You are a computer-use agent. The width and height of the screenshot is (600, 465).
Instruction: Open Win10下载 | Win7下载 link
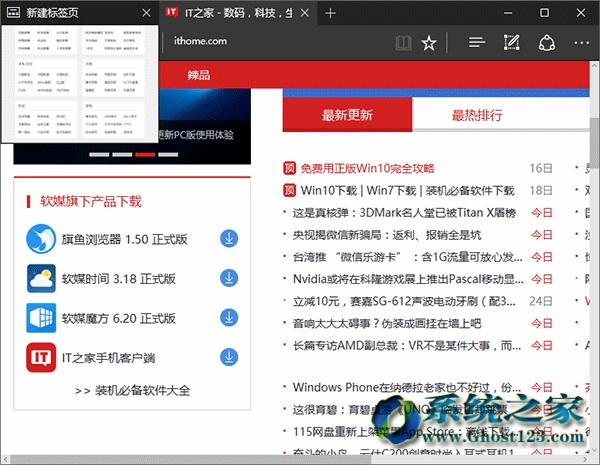(408, 191)
